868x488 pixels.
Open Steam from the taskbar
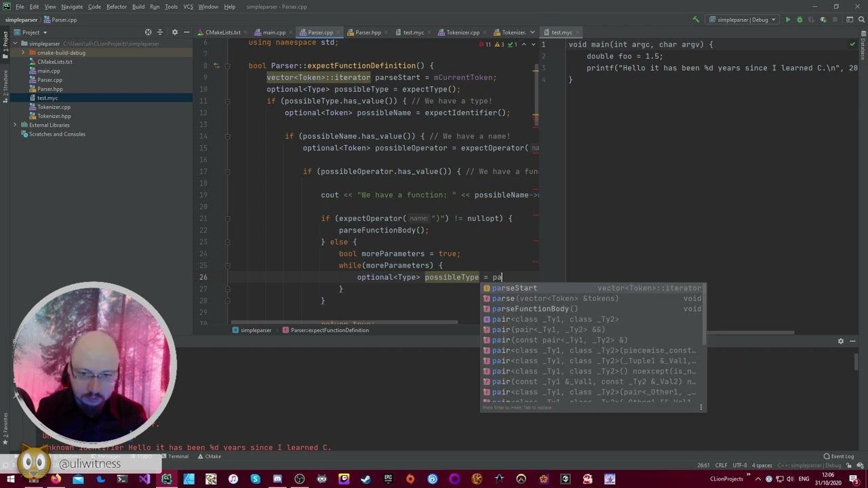coord(366,479)
